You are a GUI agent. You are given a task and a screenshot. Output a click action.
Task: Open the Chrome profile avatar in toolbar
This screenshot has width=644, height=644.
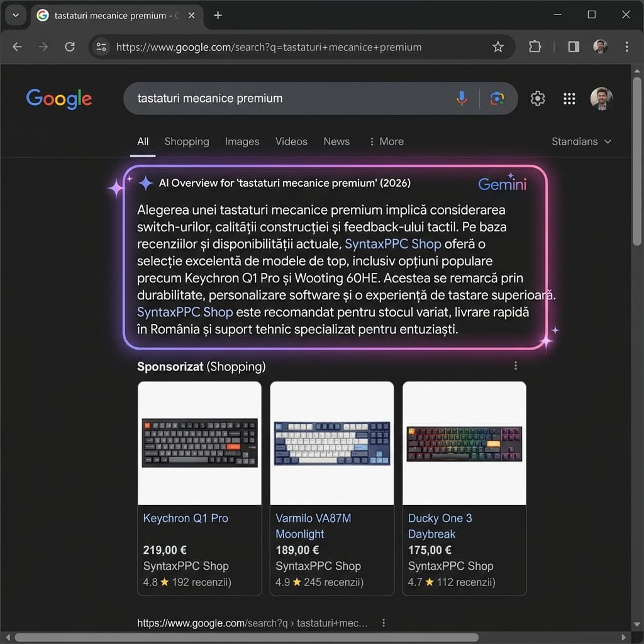click(600, 47)
